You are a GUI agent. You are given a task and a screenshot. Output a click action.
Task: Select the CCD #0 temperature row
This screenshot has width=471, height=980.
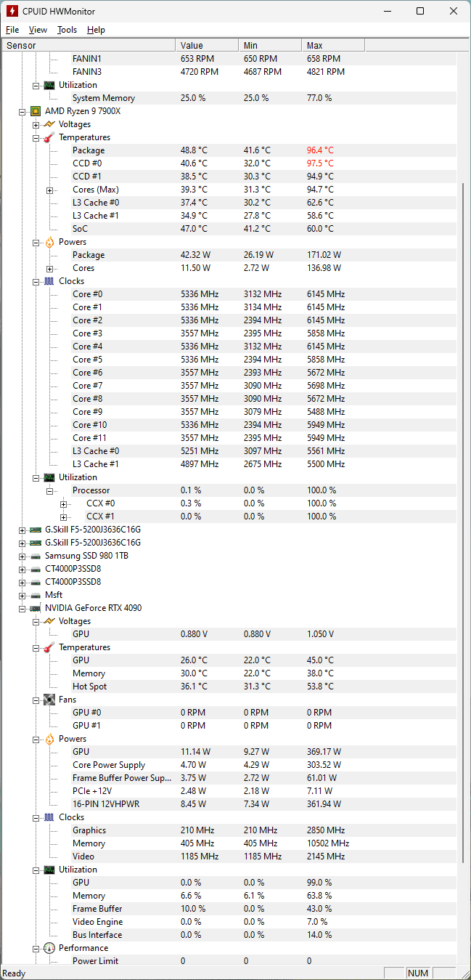point(229,163)
